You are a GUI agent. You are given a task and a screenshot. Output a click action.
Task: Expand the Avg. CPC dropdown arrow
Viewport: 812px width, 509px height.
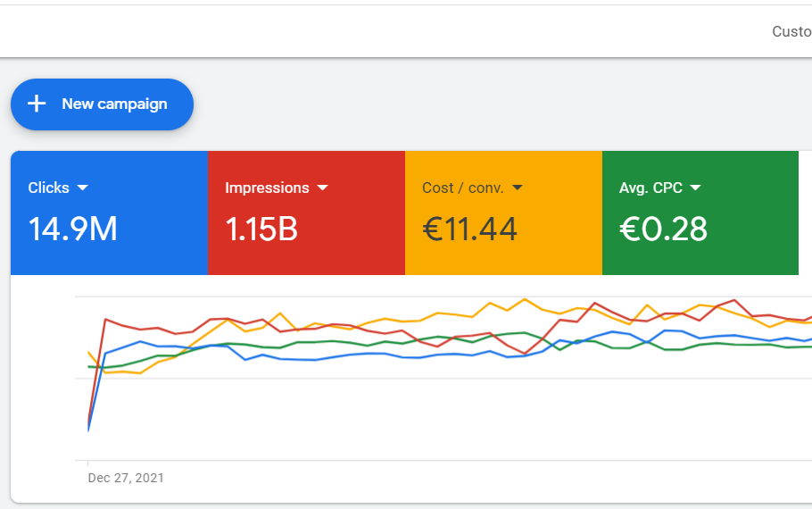tap(696, 188)
